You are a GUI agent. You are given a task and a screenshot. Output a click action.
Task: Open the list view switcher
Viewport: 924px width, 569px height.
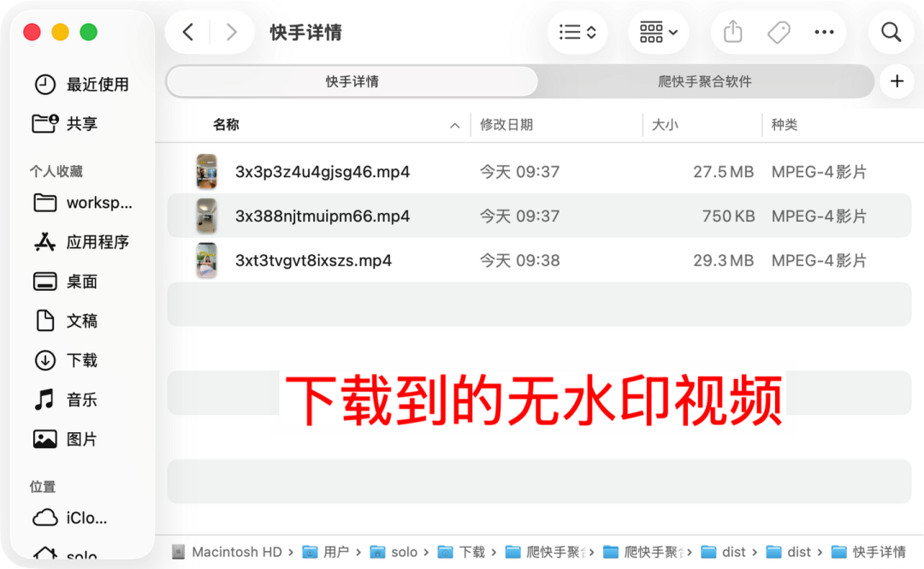point(577,32)
